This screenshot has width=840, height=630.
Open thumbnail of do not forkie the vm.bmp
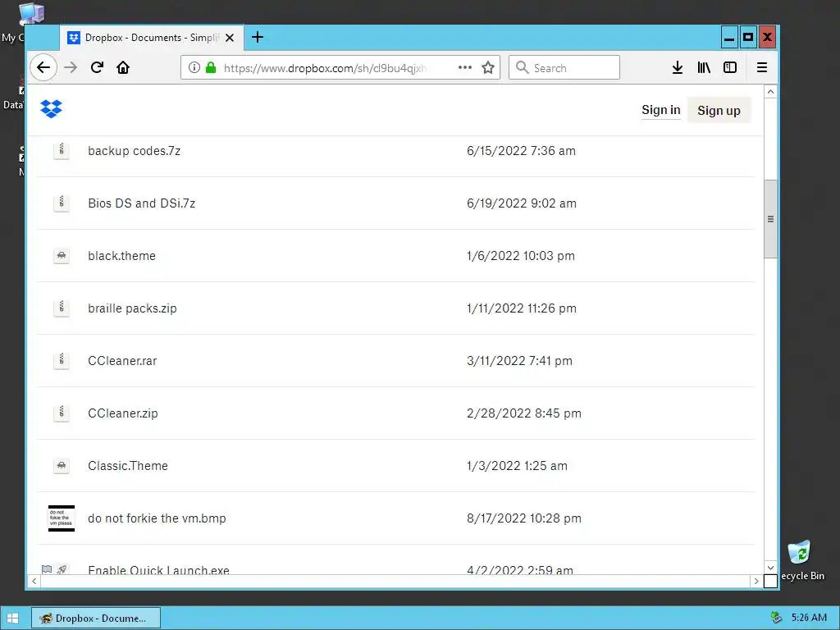pos(61,518)
